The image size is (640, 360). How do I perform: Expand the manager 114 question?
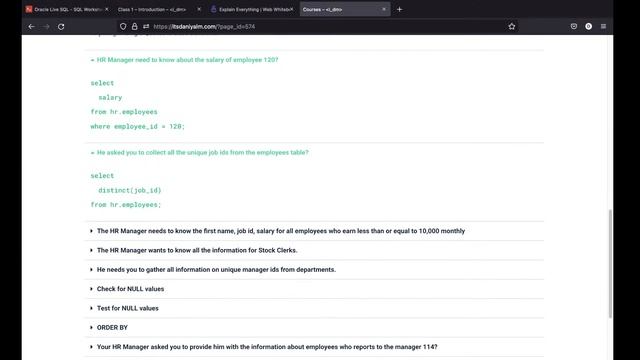pos(314,347)
